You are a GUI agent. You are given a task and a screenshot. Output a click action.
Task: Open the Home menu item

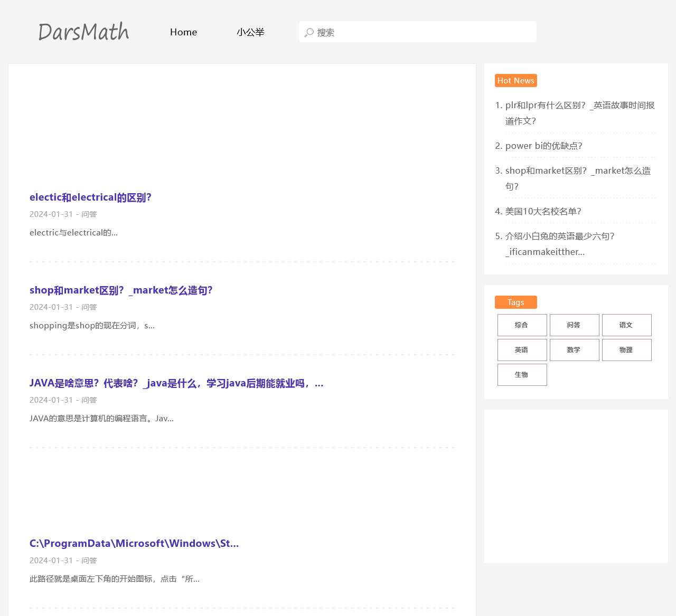tap(183, 32)
